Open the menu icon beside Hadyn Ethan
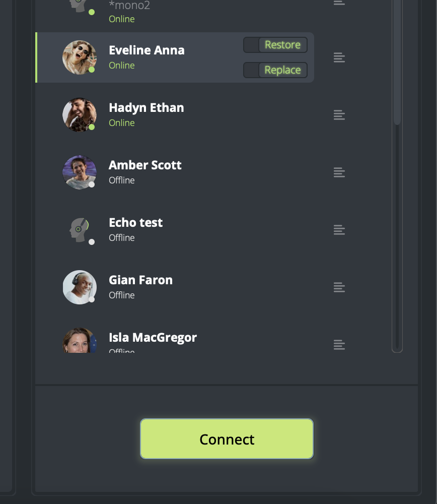This screenshot has height=504, width=437. [x=339, y=115]
